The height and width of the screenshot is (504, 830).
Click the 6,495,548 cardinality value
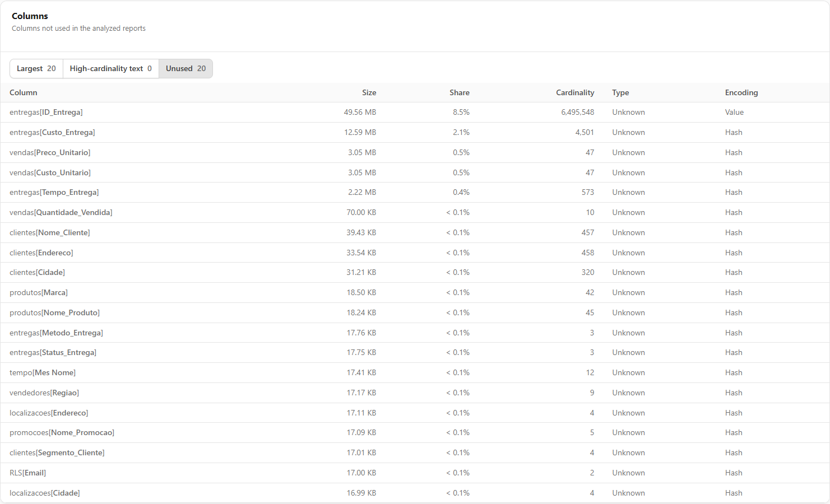577,112
